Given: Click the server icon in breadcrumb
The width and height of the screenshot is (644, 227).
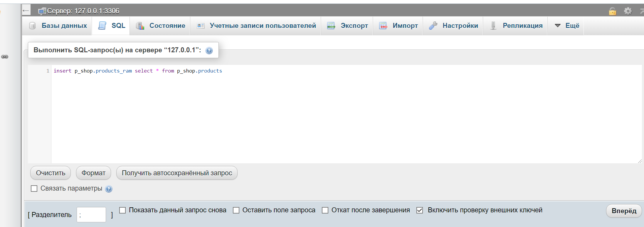Looking at the screenshot, I should click(42, 11).
